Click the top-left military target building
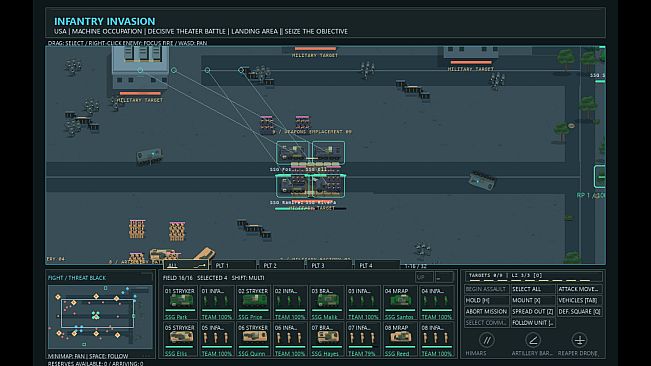Screen dimensions: 651x366 (x=140, y=66)
